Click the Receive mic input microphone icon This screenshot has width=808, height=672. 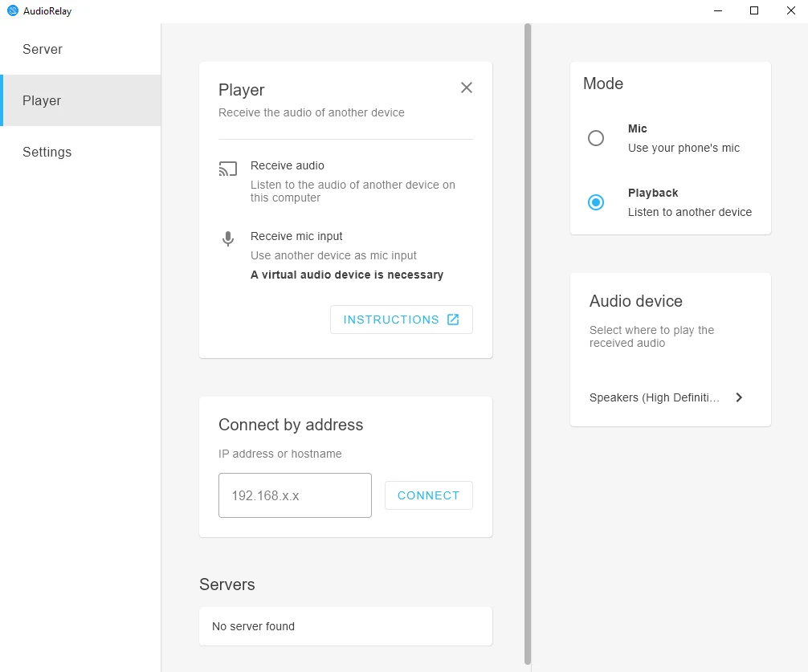click(x=228, y=239)
